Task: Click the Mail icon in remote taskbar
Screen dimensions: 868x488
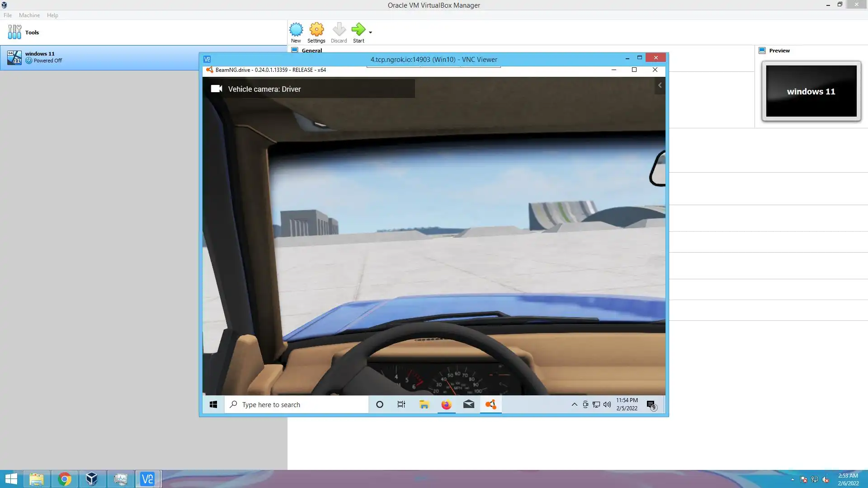Action: tap(468, 404)
